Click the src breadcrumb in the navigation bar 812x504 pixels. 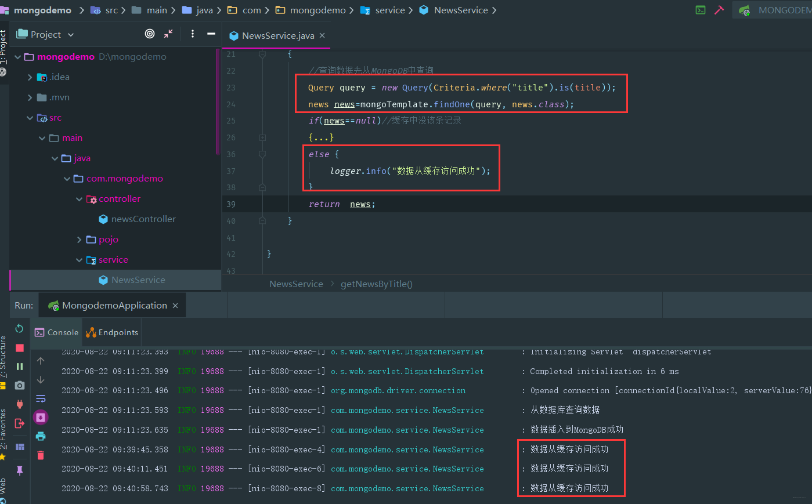106,10
